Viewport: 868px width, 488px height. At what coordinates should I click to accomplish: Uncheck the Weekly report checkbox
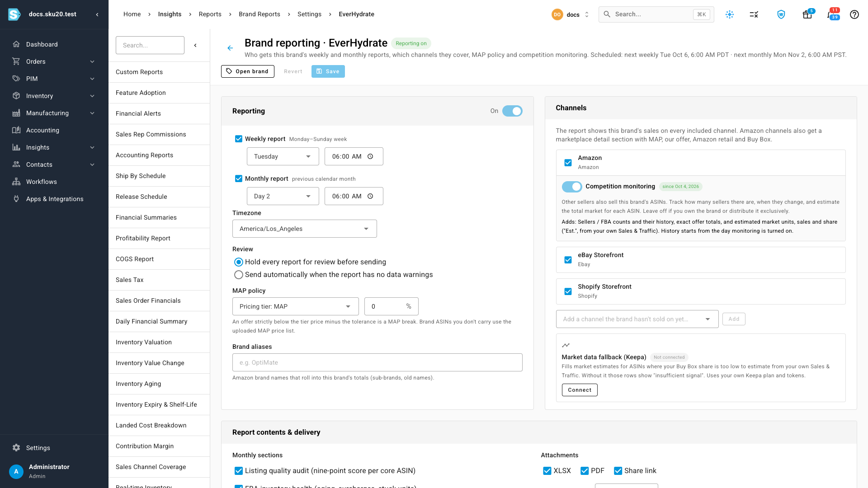[239, 139]
